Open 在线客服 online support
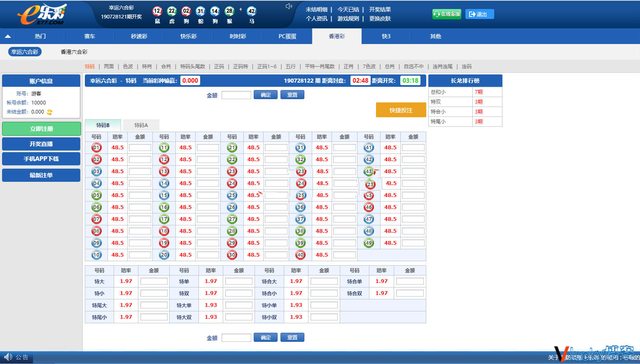The height and width of the screenshot is (364, 640). point(447,14)
